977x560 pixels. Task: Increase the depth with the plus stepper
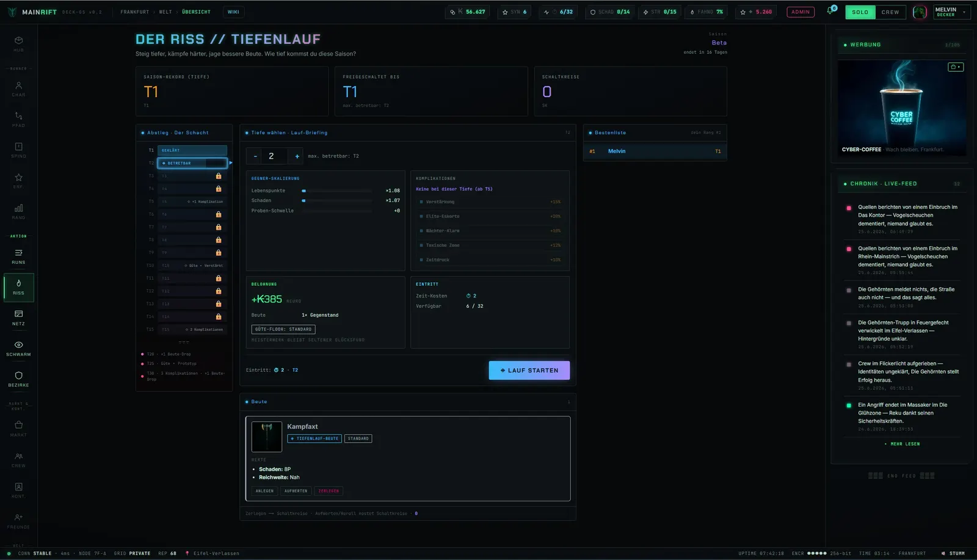(x=297, y=156)
